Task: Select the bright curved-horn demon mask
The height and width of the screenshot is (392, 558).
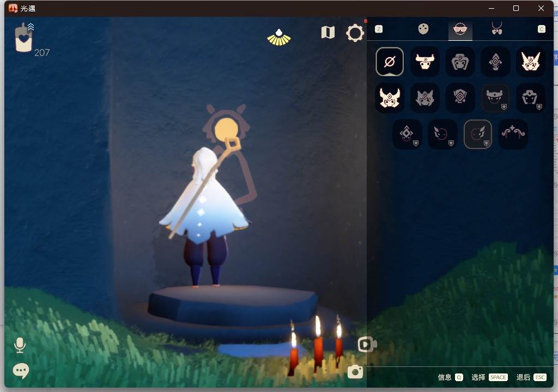Action: click(x=389, y=97)
